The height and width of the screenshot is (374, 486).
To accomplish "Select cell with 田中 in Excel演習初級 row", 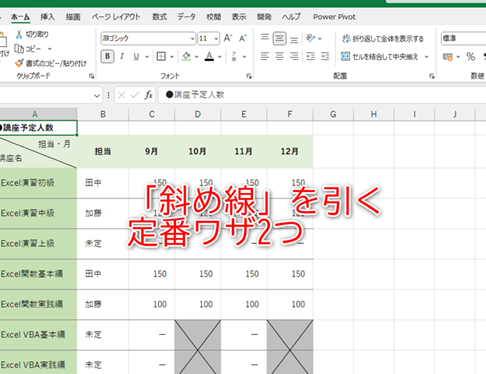I will click(x=103, y=183).
